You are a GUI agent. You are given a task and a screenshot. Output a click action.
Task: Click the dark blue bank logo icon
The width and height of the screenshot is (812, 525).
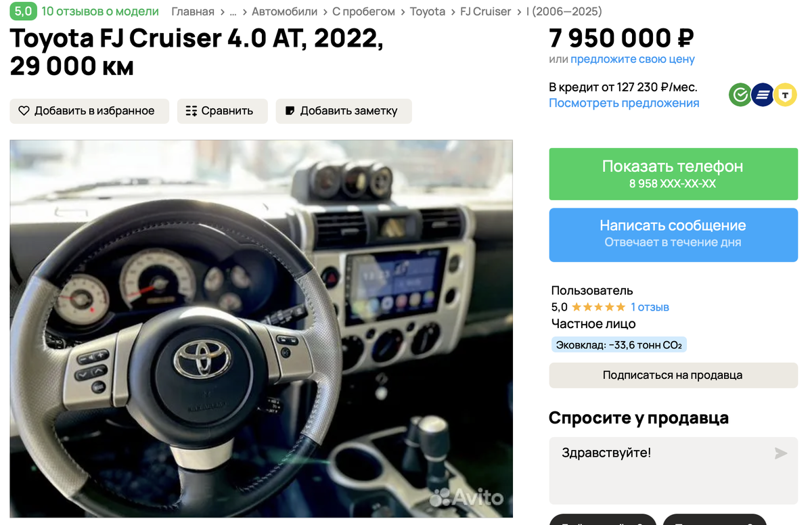click(x=763, y=95)
